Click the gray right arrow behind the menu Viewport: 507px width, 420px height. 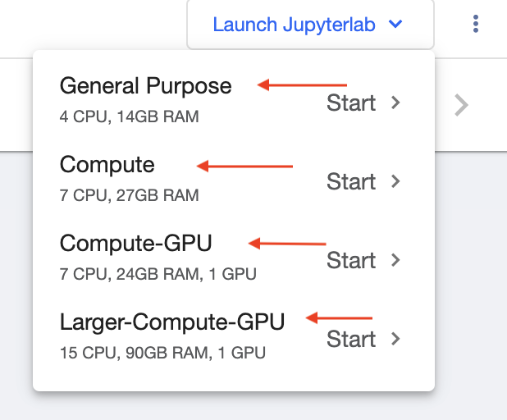[x=461, y=105]
